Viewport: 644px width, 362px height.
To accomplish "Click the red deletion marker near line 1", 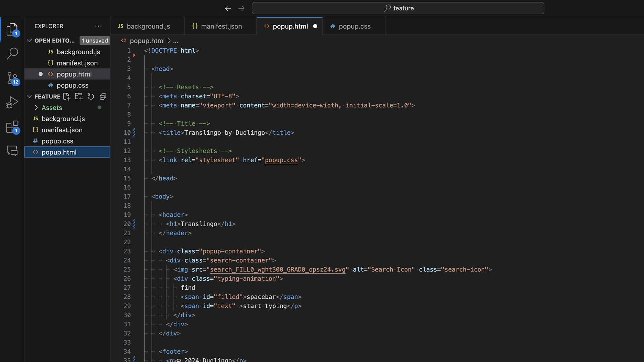I will 134,55.
